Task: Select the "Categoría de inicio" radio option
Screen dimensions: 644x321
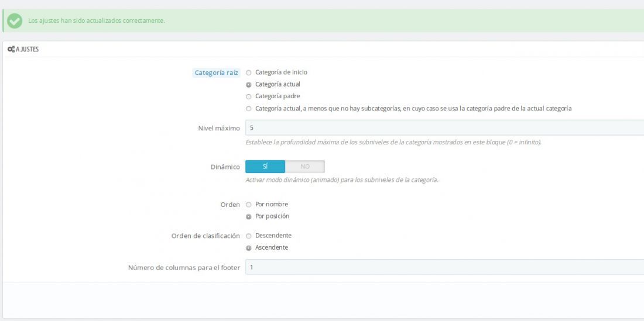Action: click(248, 73)
